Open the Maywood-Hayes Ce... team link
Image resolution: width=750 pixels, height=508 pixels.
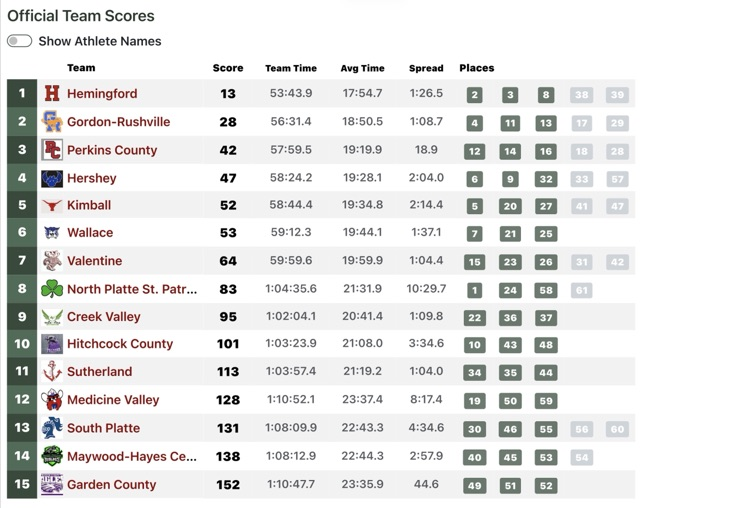coord(132,456)
